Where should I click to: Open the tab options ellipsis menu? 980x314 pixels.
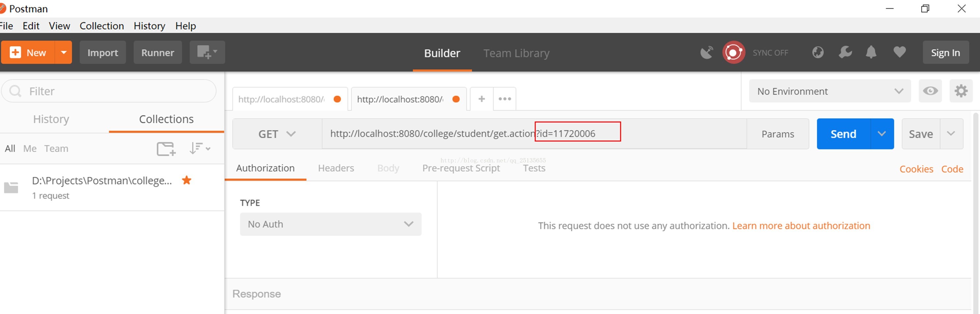504,99
